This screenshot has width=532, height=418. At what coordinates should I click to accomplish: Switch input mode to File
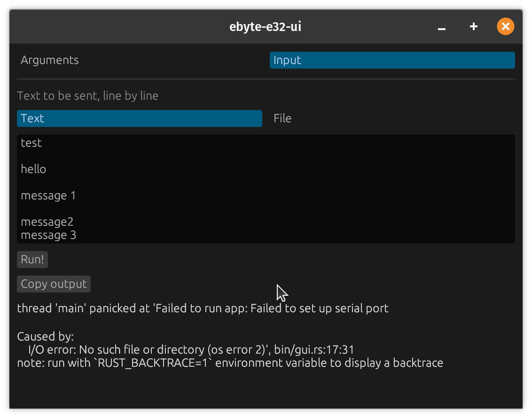(x=282, y=118)
